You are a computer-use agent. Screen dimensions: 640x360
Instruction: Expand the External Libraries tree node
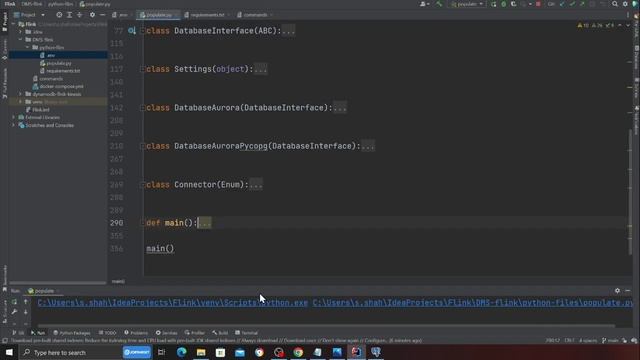pyautogui.click(x=13, y=118)
